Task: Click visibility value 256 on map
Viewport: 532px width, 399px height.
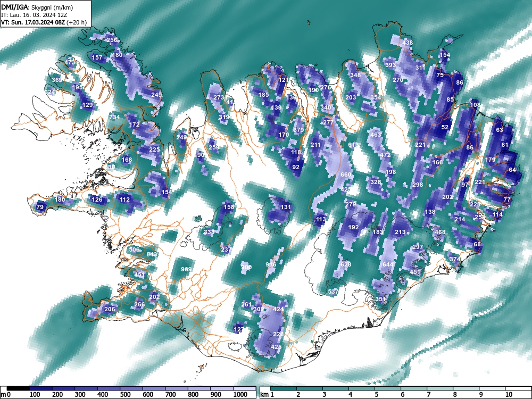Action: [x=112, y=40]
